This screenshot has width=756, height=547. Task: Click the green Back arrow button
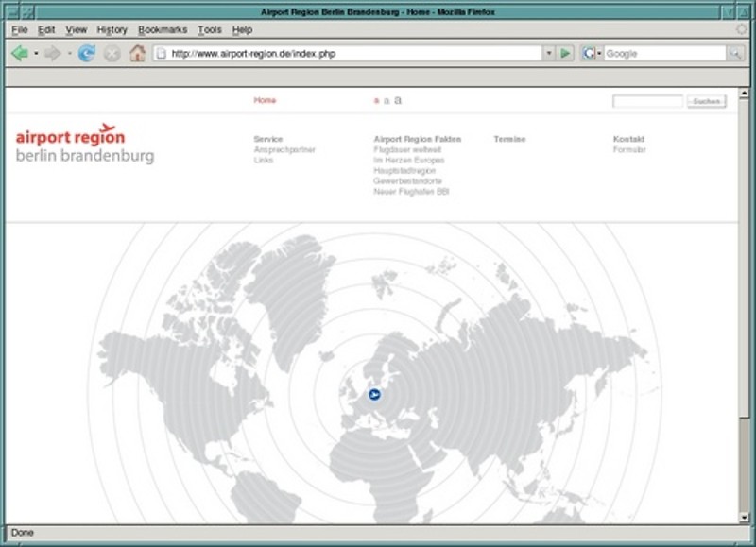(x=20, y=53)
